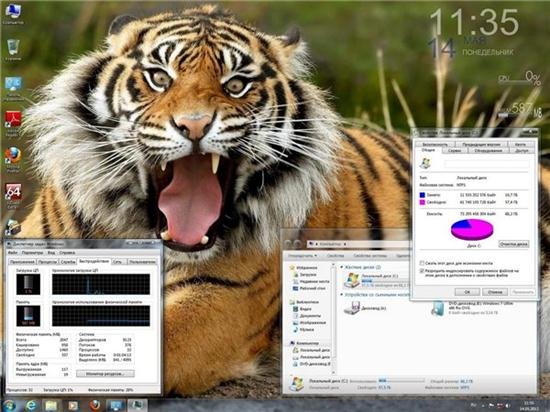The width and height of the screenshot is (550, 412).
Task: Select Избранное in Explorer navigation tree
Action: [304, 268]
